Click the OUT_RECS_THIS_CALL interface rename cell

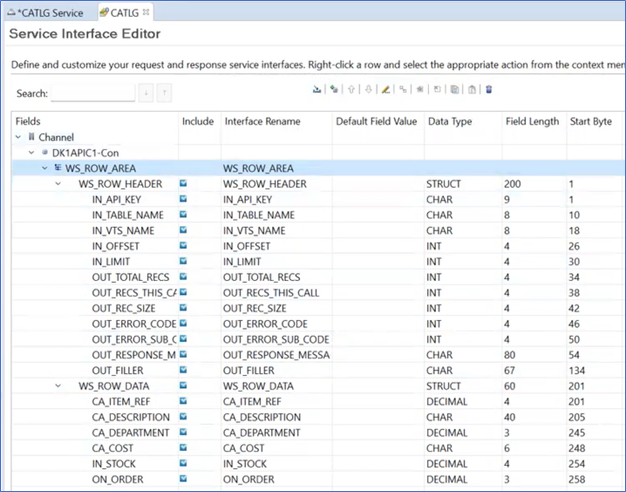point(276,293)
